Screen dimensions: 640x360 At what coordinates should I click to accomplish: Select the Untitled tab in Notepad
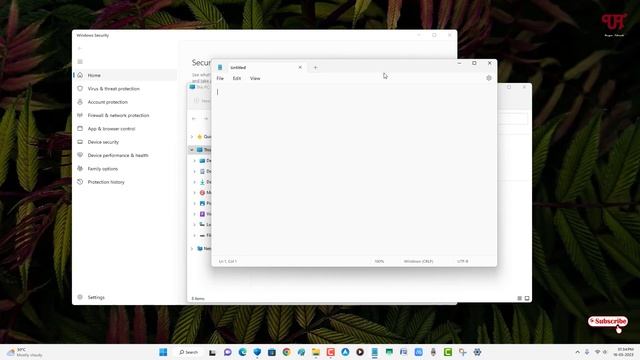pos(260,67)
